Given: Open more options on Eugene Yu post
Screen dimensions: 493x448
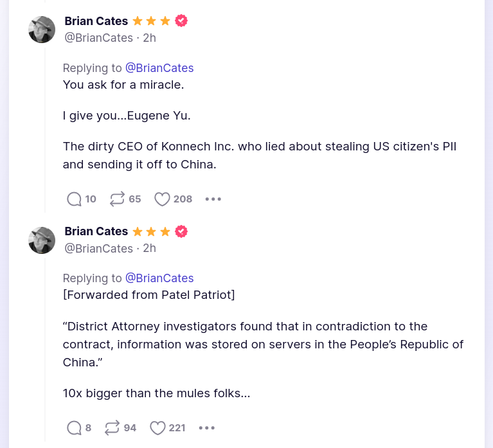Looking at the screenshot, I should point(213,199).
